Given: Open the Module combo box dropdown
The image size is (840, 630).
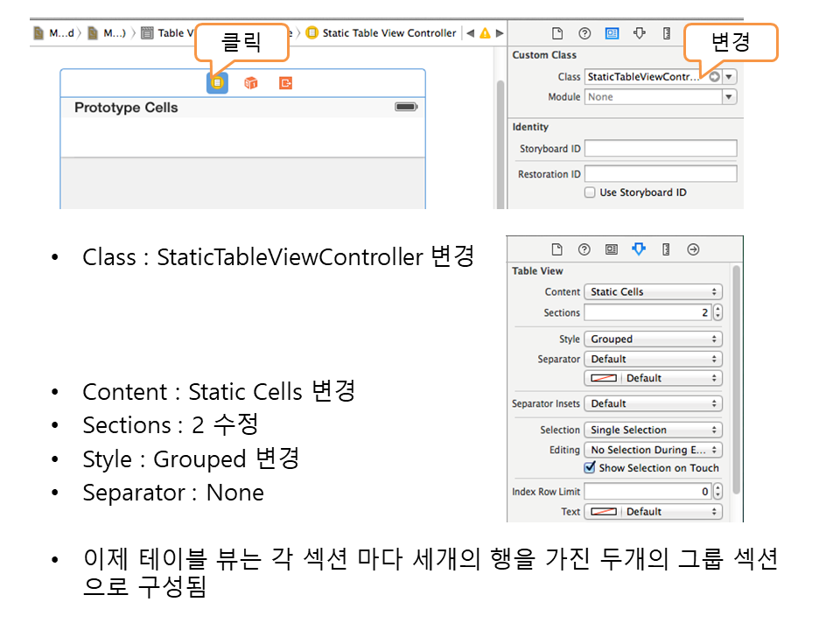Looking at the screenshot, I should (x=729, y=97).
